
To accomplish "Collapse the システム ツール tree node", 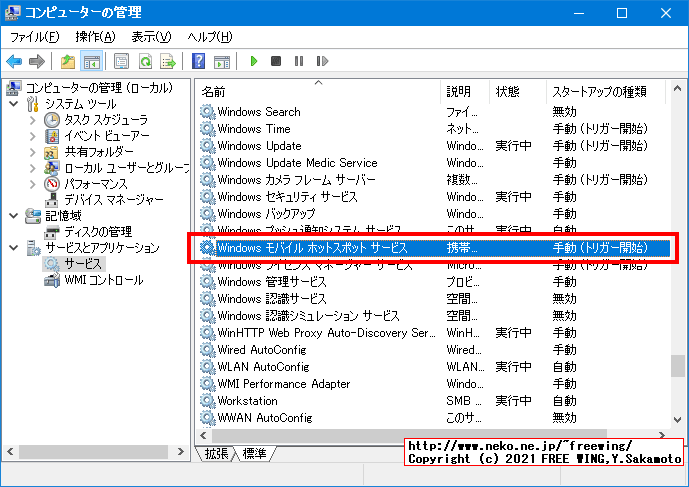I will click(14, 104).
